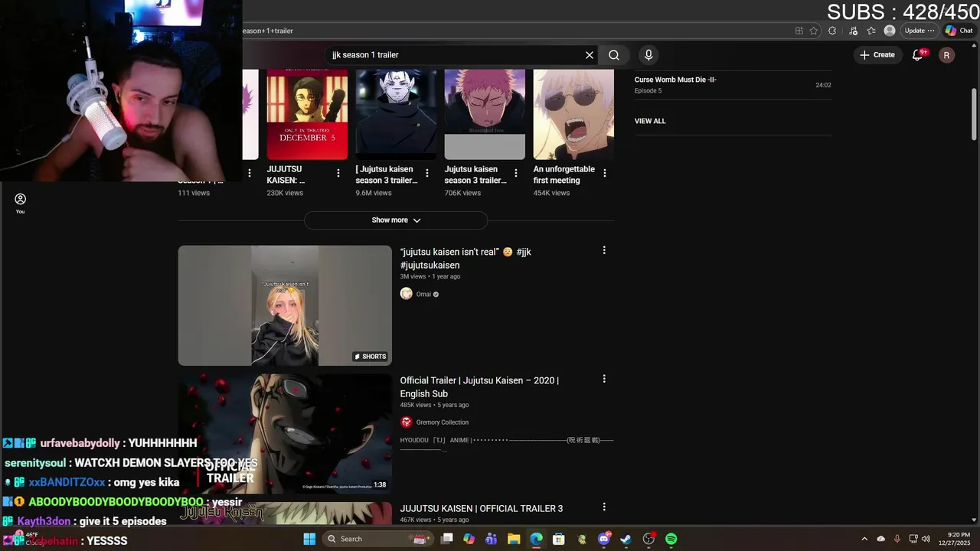Viewport: 980px width, 551px height.
Task: Open the "jujutsu kaisen isn't real" video title
Action: [x=465, y=259]
